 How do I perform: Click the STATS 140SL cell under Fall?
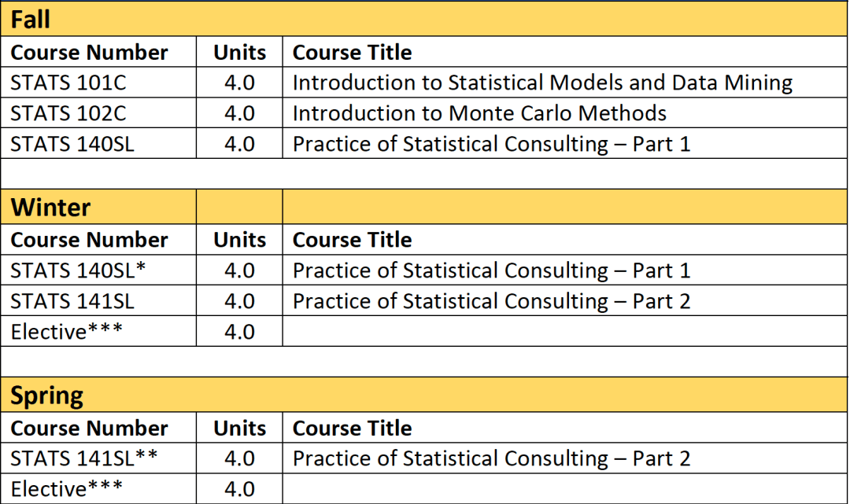[x=72, y=144]
